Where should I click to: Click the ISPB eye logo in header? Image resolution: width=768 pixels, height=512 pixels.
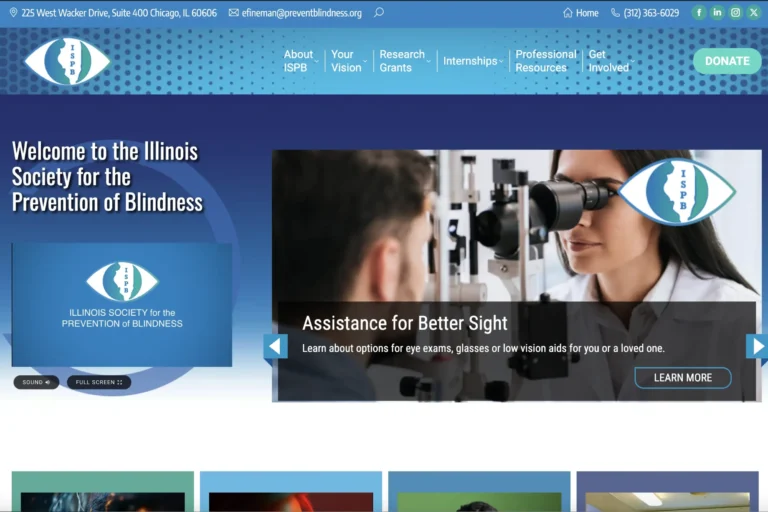(68, 61)
